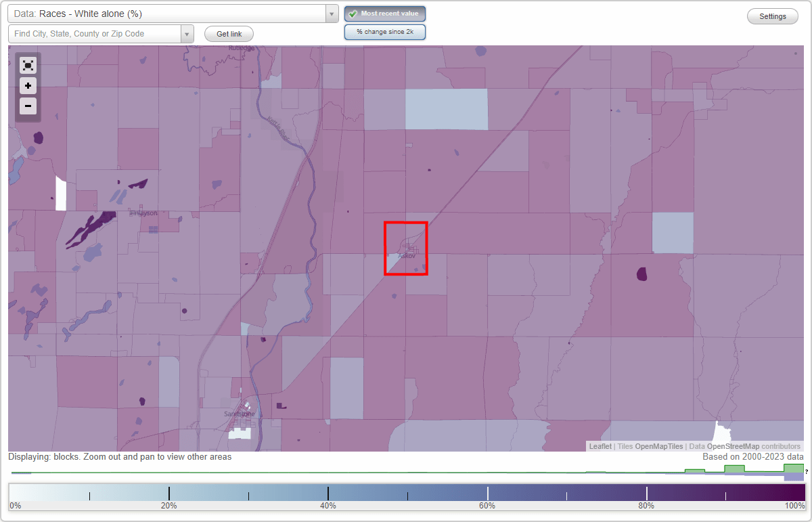Click the green checkmark on Most recent value

[353, 14]
